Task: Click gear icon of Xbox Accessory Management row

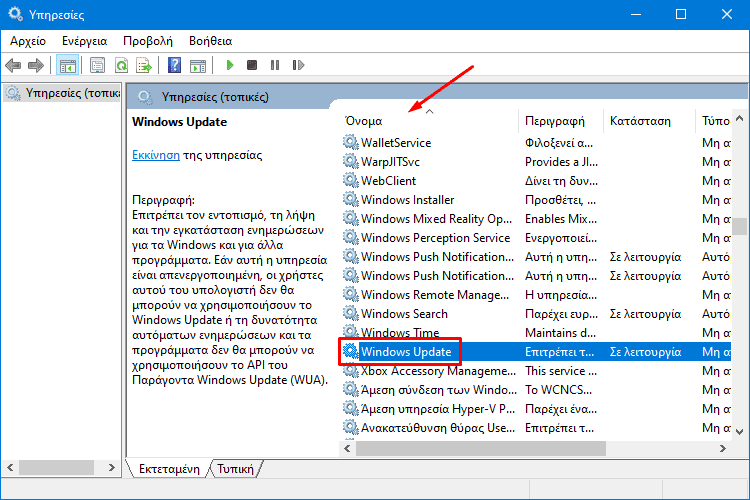Action: [351, 370]
